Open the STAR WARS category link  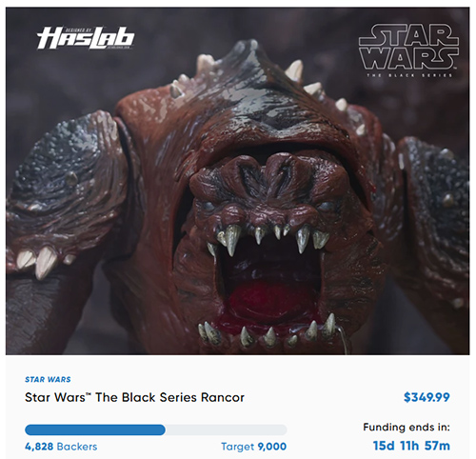click(x=48, y=379)
